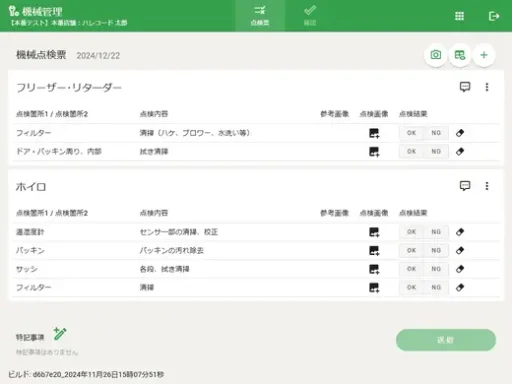Mark サッシ row as NG
Screen dimensions: 512x384
pos(436,269)
